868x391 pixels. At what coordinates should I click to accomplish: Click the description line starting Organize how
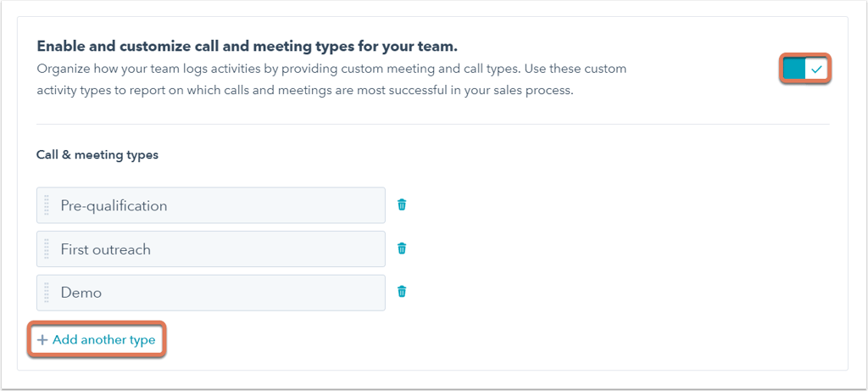pyautogui.click(x=331, y=70)
